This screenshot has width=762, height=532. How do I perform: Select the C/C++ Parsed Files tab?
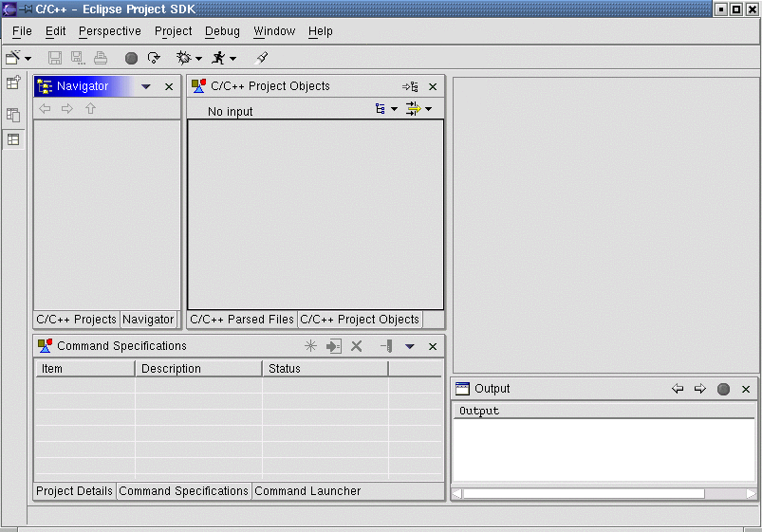pyautogui.click(x=242, y=320)
